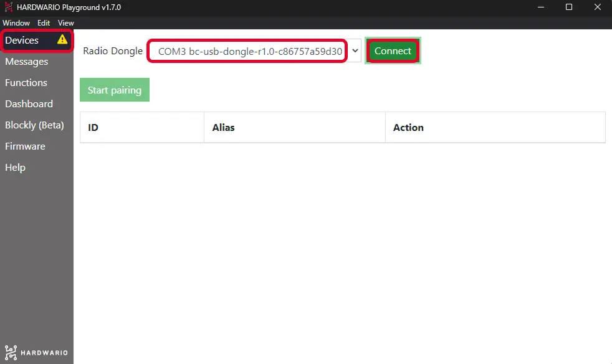Expand the Radio Dongle dropdown arrow
This screenshot has width=612, height=364.
click(x=355, y=50)
